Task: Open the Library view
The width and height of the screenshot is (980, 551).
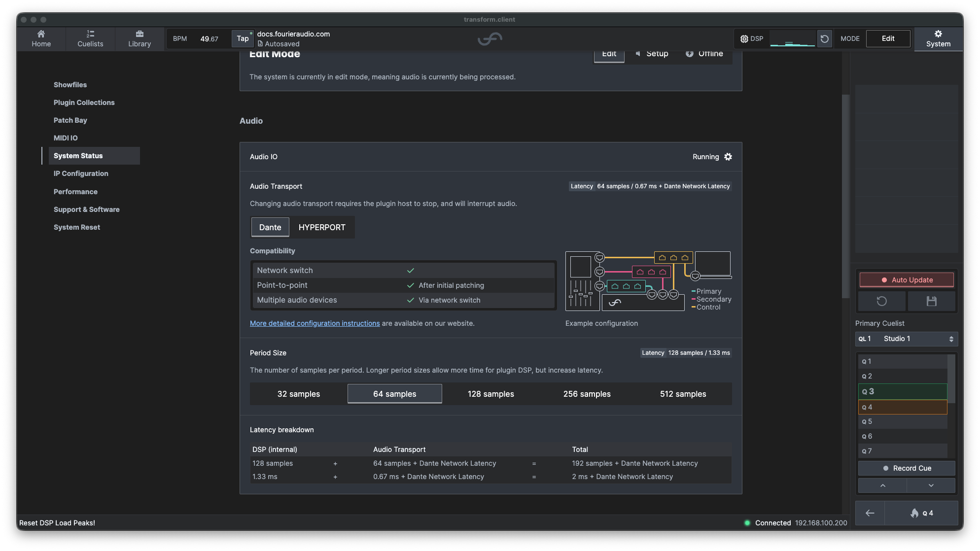Action: click(140, 38)
